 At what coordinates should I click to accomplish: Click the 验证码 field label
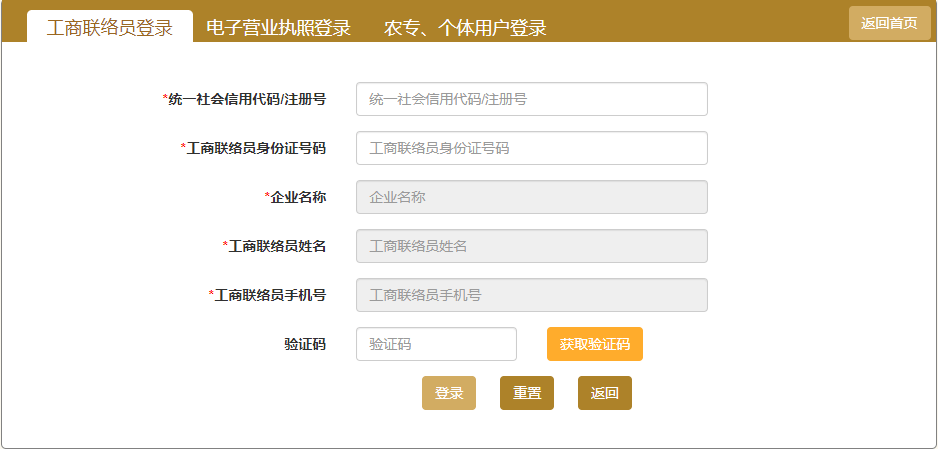(x=305, y=344)
